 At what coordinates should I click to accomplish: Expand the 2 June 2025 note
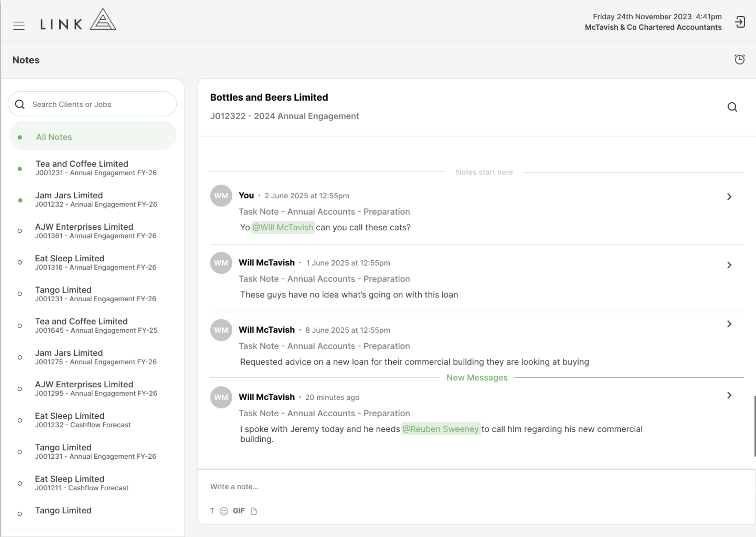pos(729,197)
